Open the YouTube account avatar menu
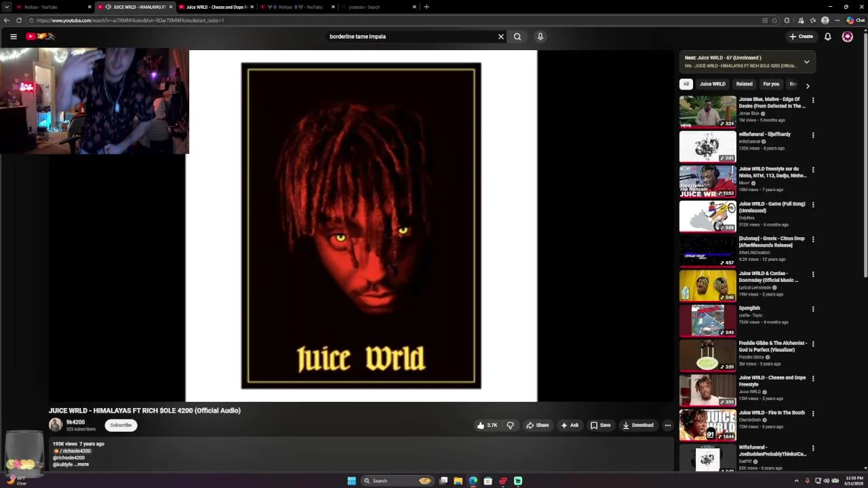The image size is (868, 488). pyautogui.click(x=848, y=37)
